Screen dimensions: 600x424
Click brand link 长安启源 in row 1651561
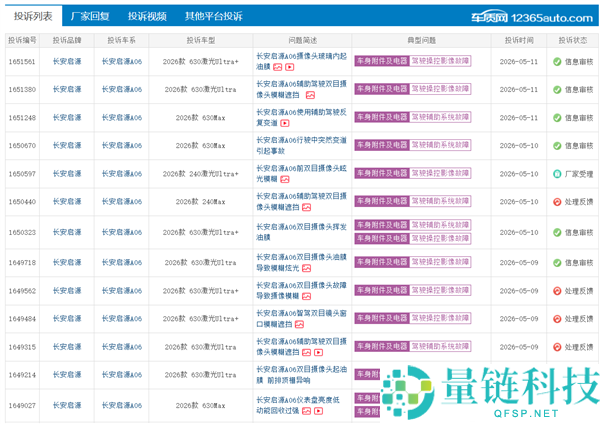coord(67,62)
